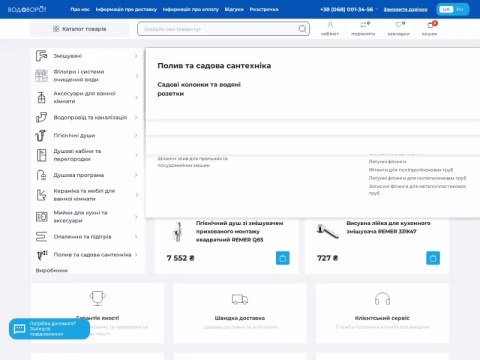Viewport: 480px width, 360px height.
Task: Open the hygienic shower REMER Q65 title
Action: point(240,231)
